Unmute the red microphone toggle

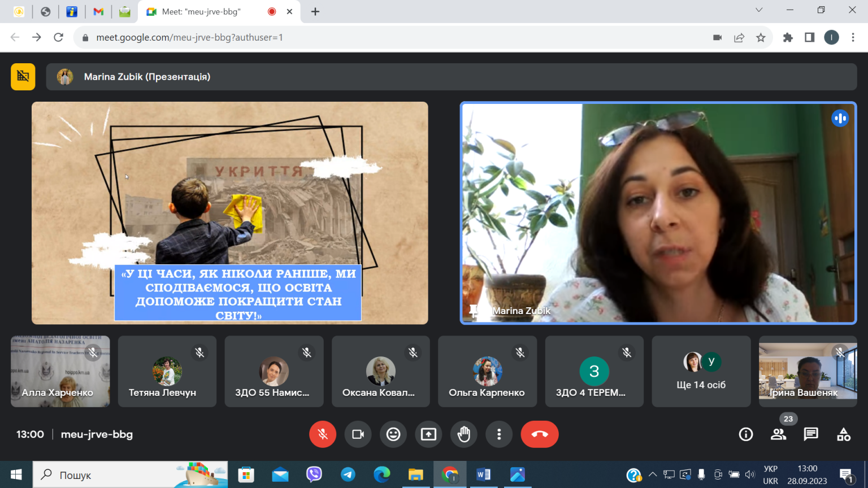click(323, 434)
